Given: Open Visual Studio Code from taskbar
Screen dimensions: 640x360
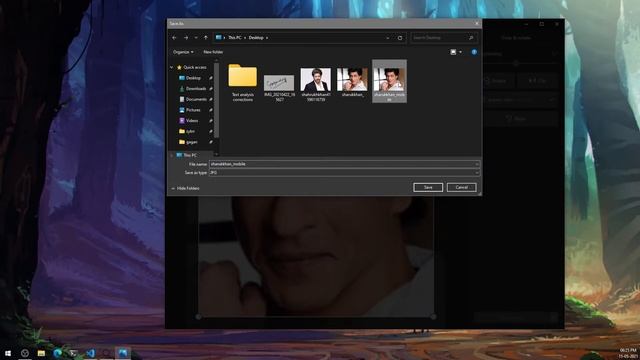Looking at the screenshot, I should point(91,353).
